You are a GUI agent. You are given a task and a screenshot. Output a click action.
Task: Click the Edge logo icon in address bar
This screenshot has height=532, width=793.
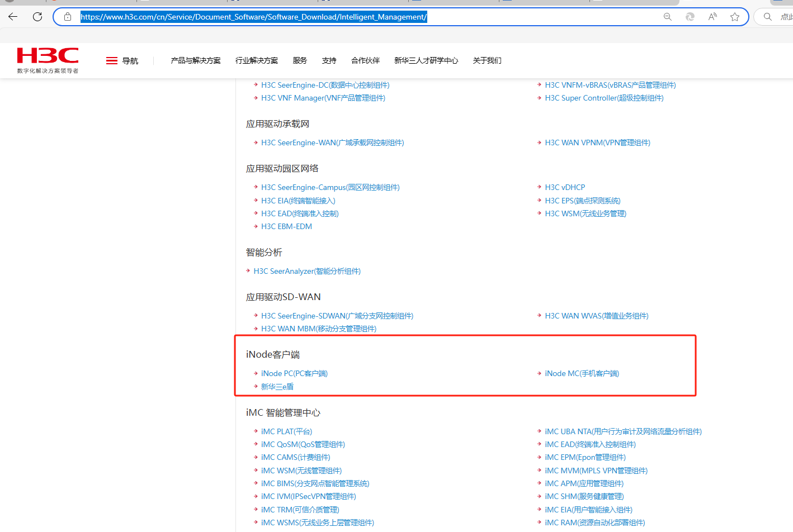690,17
